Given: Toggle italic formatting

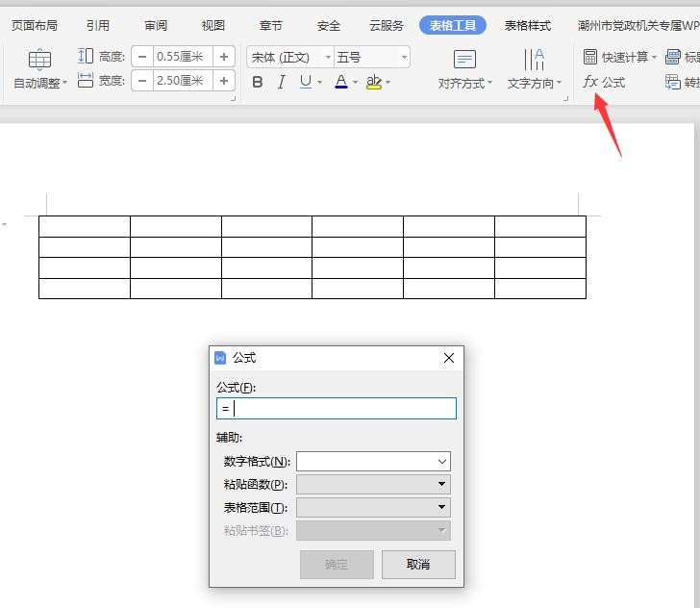Looking at the screenshot, I should [x=281, y=83].
